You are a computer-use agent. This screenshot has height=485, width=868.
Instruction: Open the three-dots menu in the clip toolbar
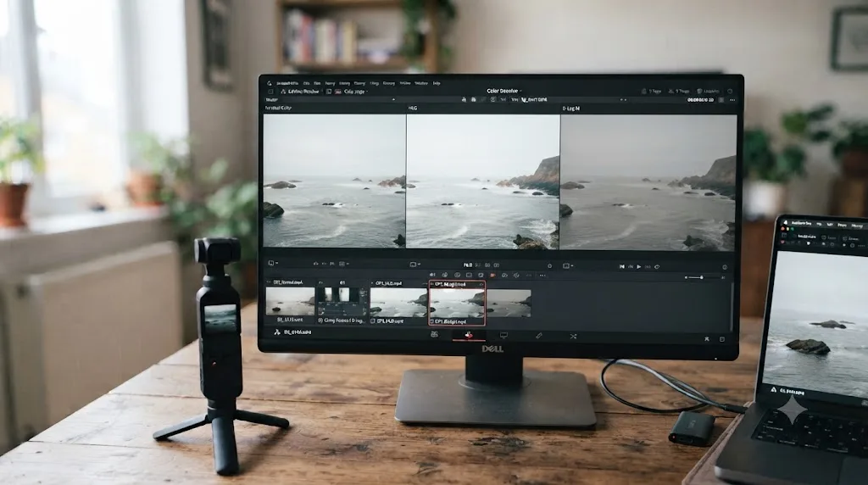(542, 276)
